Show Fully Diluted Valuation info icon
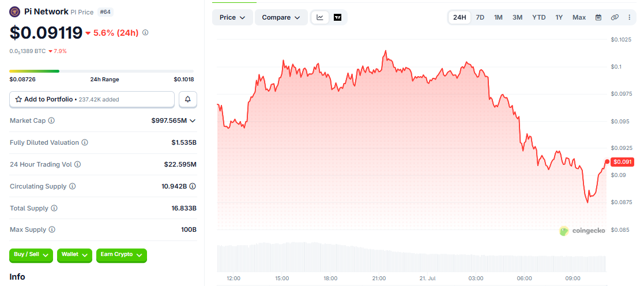The height and width of the screenshot is (286, 644). (84, 142)
